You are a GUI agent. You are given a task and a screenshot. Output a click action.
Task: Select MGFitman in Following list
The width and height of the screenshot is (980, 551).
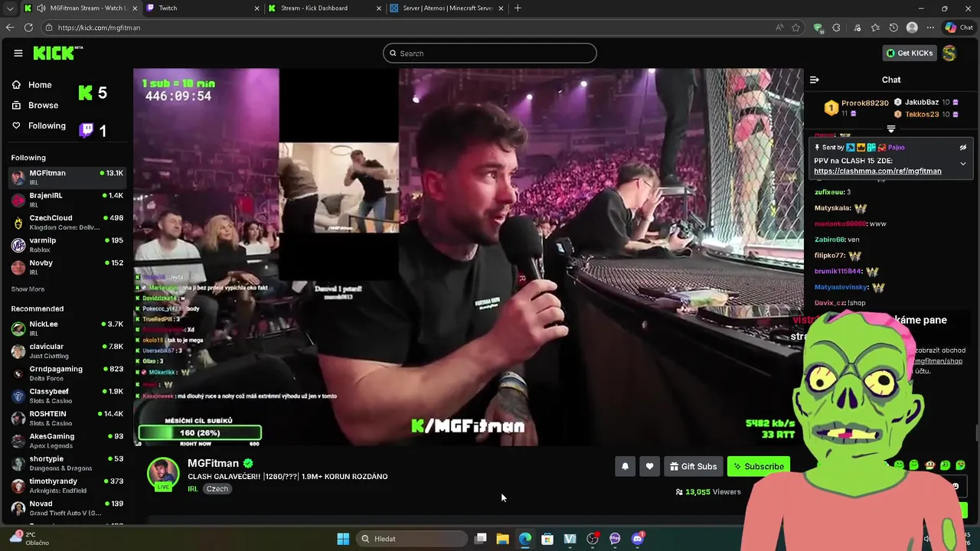pyautogui.click(x=67, y=177)
